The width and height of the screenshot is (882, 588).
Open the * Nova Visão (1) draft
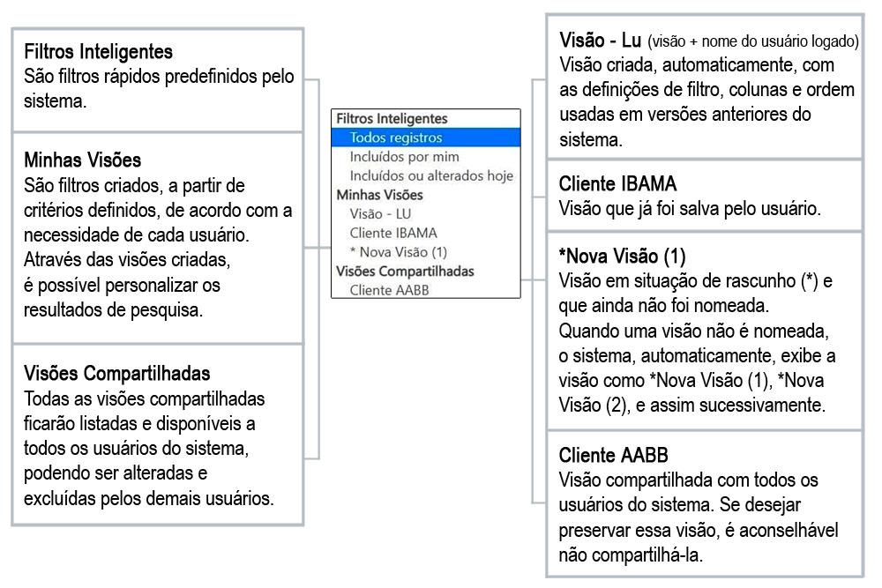tap(426, 252)
